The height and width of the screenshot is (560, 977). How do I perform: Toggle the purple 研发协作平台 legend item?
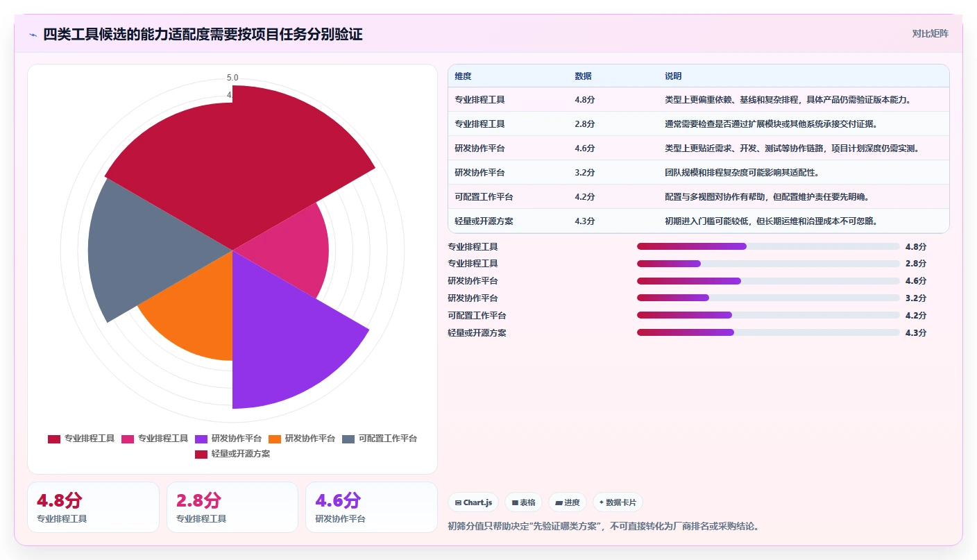[228, 439]
